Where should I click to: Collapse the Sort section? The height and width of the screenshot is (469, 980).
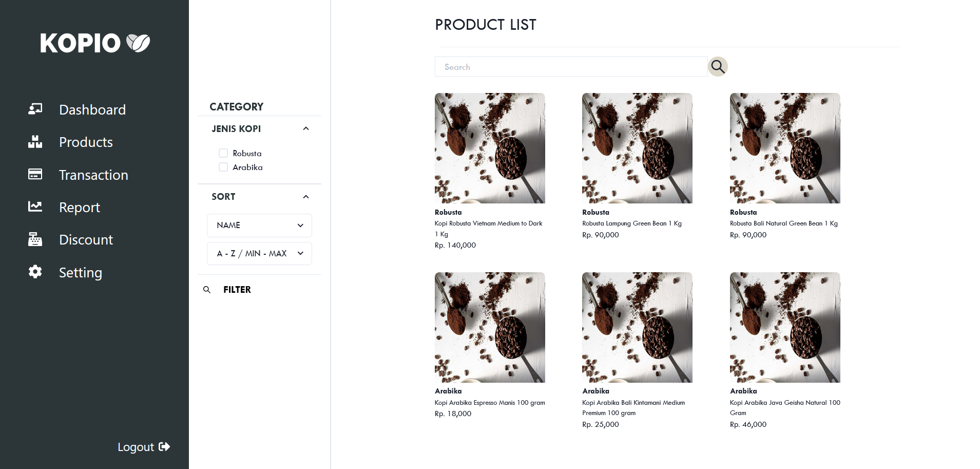pyautogui.click(x=306, y=197)
